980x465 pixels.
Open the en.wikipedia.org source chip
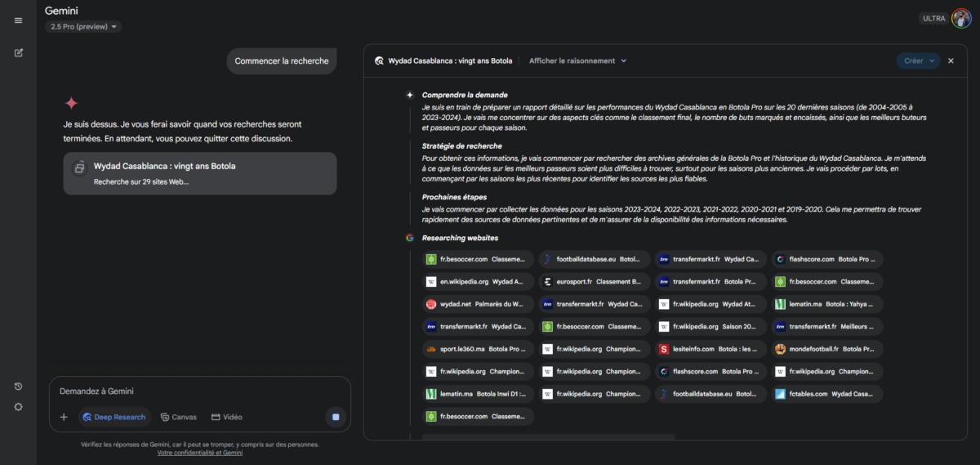click(x=477, y=281)
